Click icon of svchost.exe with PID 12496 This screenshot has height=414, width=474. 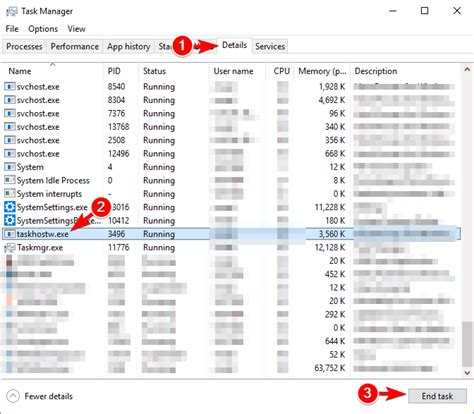click(x=10, y=154)
